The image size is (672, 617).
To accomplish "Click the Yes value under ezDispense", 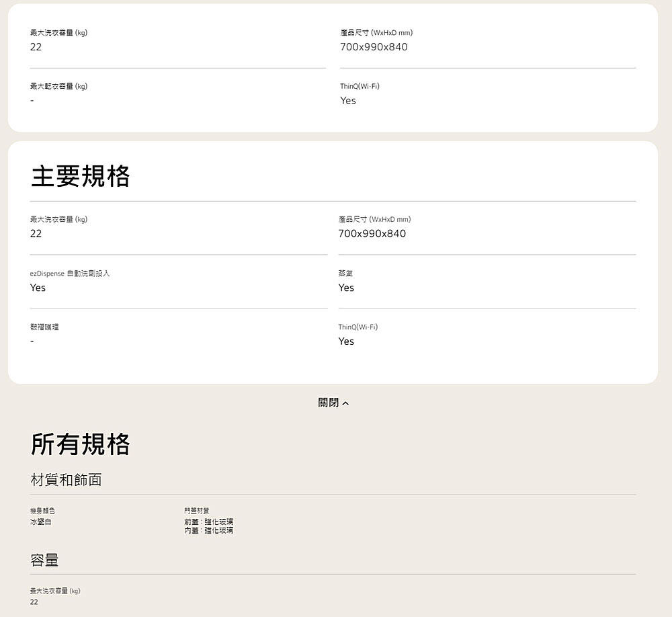I will point(38,288).
